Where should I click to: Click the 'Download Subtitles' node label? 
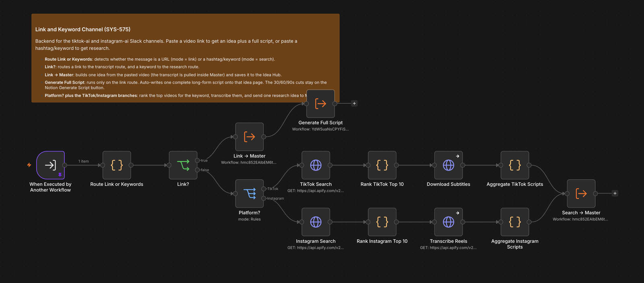pyautogui.click(x=448, y=184)
